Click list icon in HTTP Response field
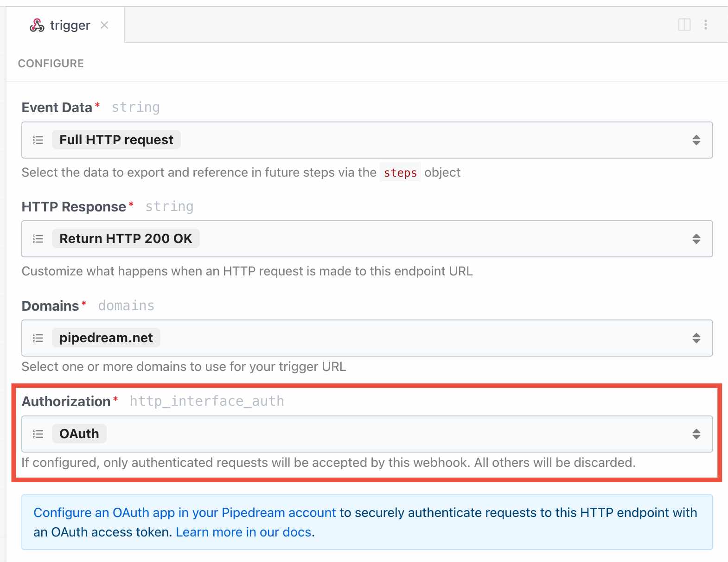This screenshot has height=562, width=728. coord(38,239)
